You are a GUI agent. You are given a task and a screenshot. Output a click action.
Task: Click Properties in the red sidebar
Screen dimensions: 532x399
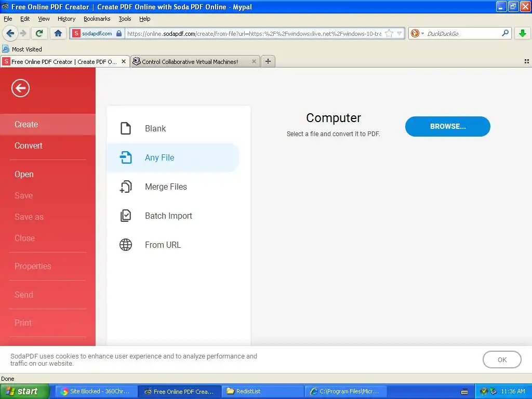point(48,267)
